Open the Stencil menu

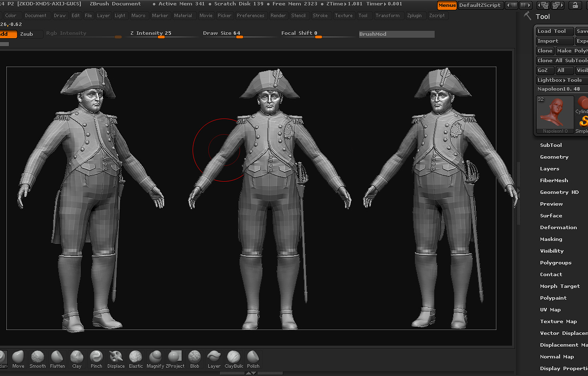click(x=298, y=16)
